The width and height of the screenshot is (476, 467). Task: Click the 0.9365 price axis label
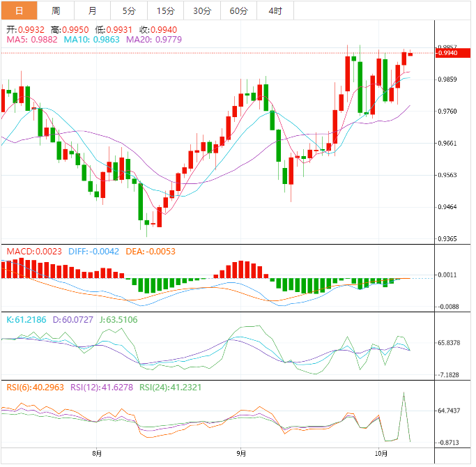pyautogui.click(x=447, y=239)
